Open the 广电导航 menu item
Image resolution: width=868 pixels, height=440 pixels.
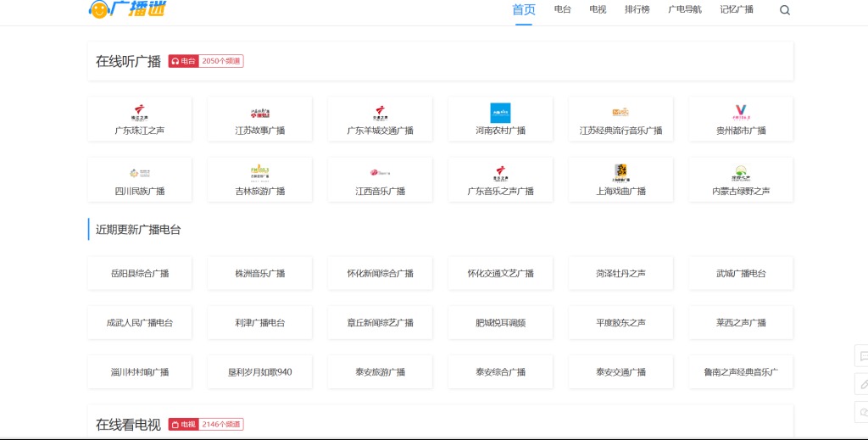click(685, 9)
